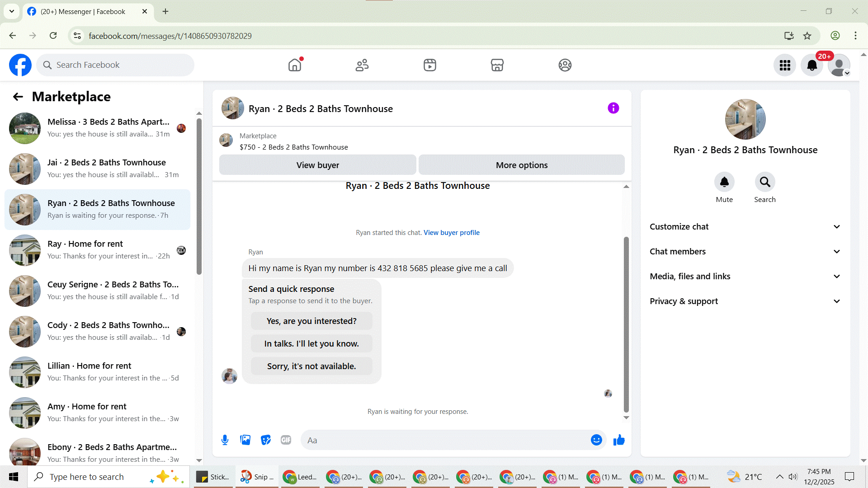The height and width of the screenshot is (488, 868).
Task: Click the View buyer button
Action: point(317,165)
